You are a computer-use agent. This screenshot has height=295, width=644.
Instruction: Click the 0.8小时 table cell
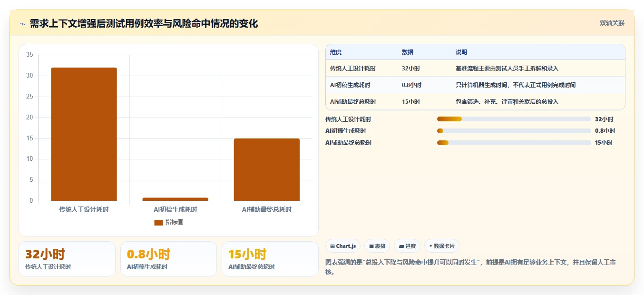(412, 85)
